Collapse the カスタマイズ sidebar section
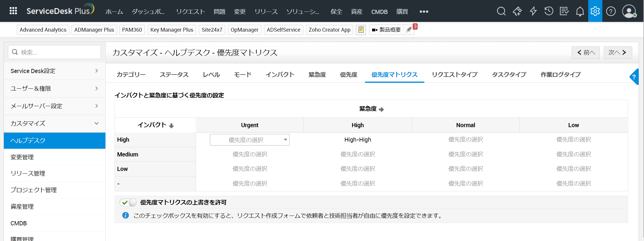This screenshot has width=644, height=241. (55, 123)
